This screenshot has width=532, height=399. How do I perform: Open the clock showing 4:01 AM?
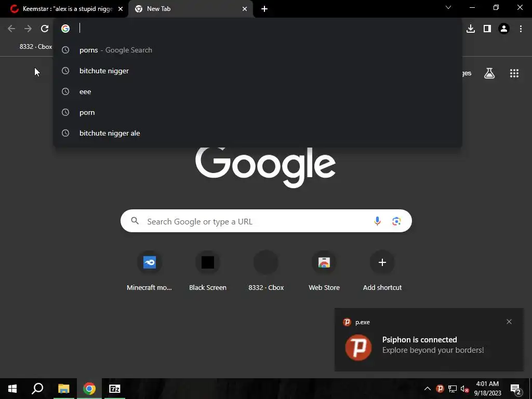487,389
